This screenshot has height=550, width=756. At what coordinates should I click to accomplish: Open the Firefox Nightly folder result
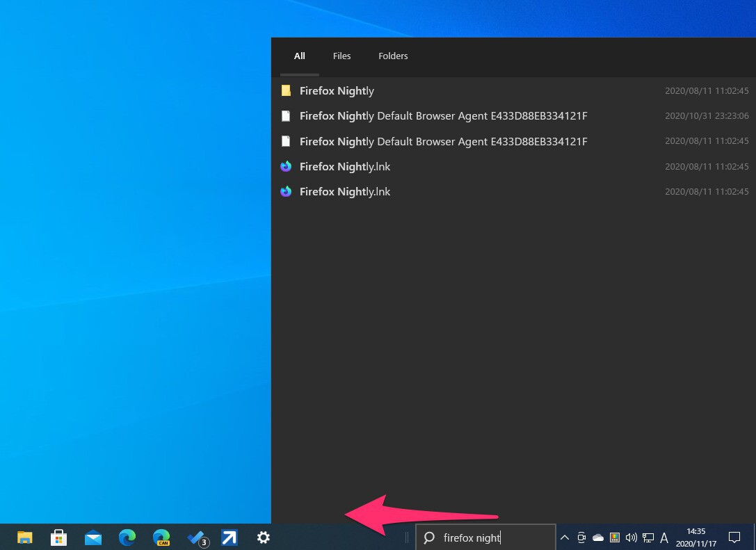(x=337, y=91)
